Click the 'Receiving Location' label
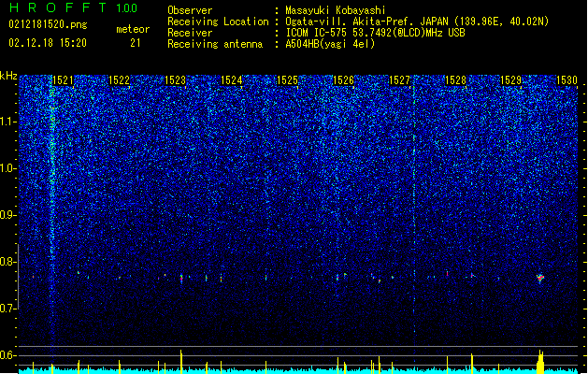588x374 pixels. coord(218,22)
